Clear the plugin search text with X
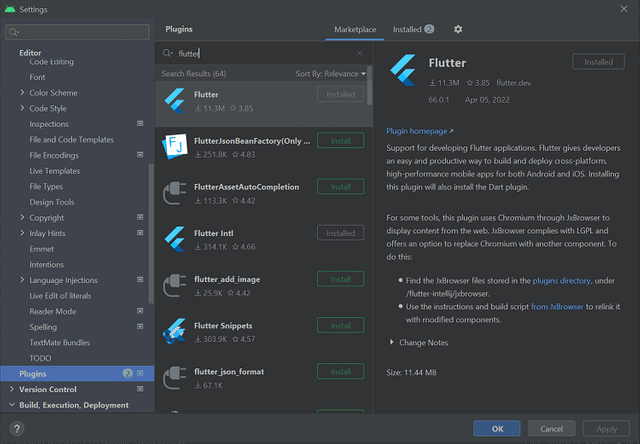Screen dimensions: 640x444 [359, 53]
